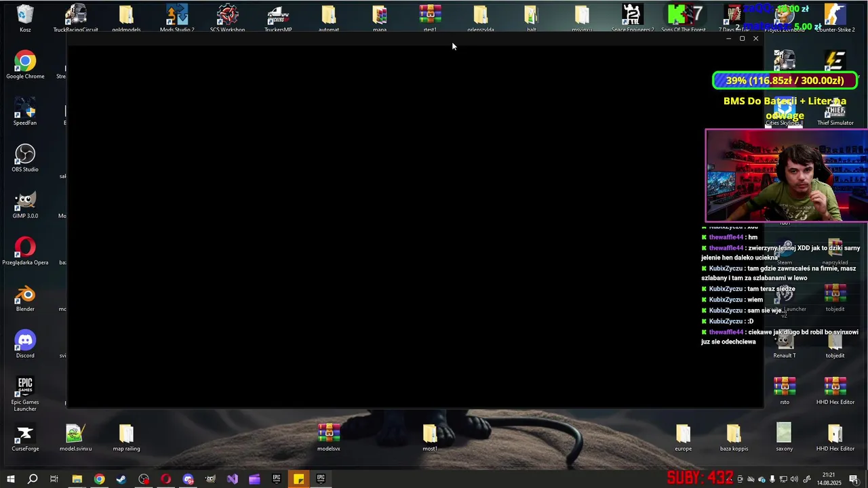Select the baza koppis folder
This screenshot has height=488, width=868.
[734, 438]
